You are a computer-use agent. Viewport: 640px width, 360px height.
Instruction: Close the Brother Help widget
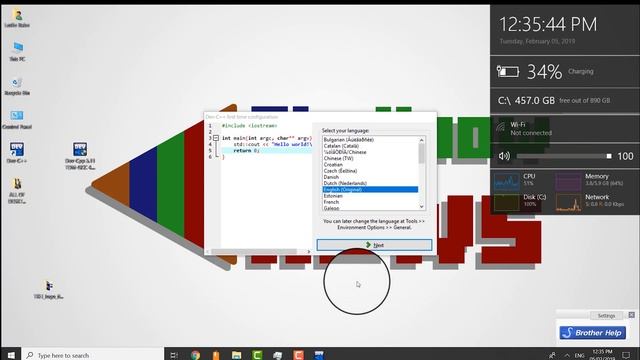pos(631,315)
